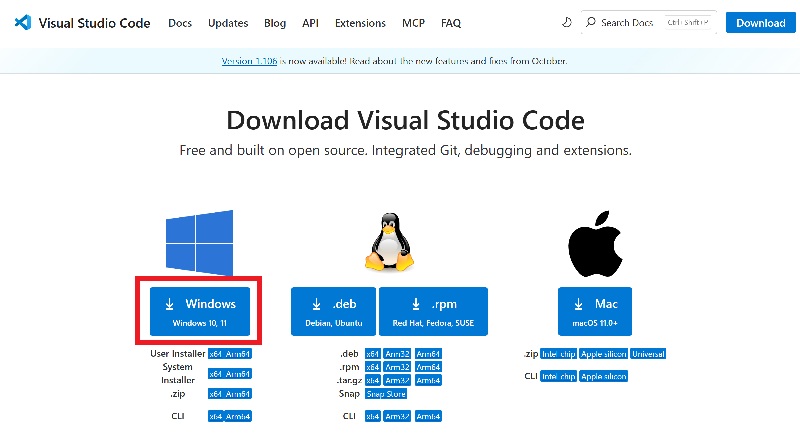The height and width of the screenshot is (433, 800).
Task: Download the Mac macOS 11.0+ build
Action: click(599, 311)
